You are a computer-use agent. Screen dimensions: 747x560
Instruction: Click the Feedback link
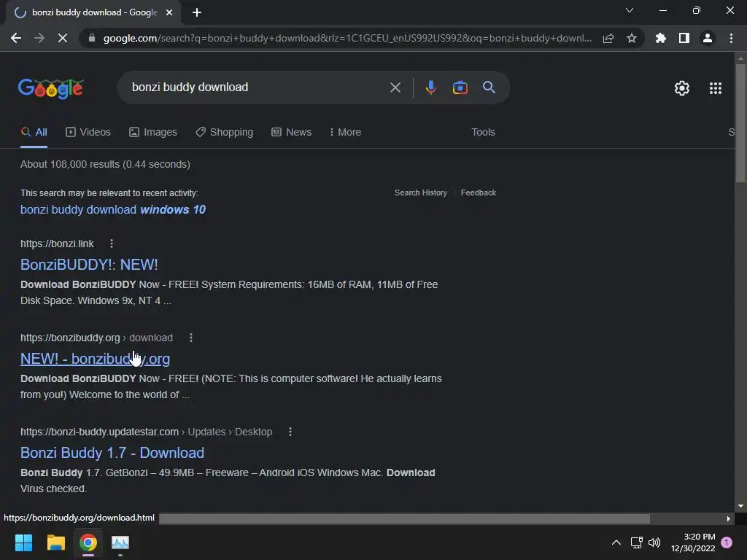pos(479,192)
